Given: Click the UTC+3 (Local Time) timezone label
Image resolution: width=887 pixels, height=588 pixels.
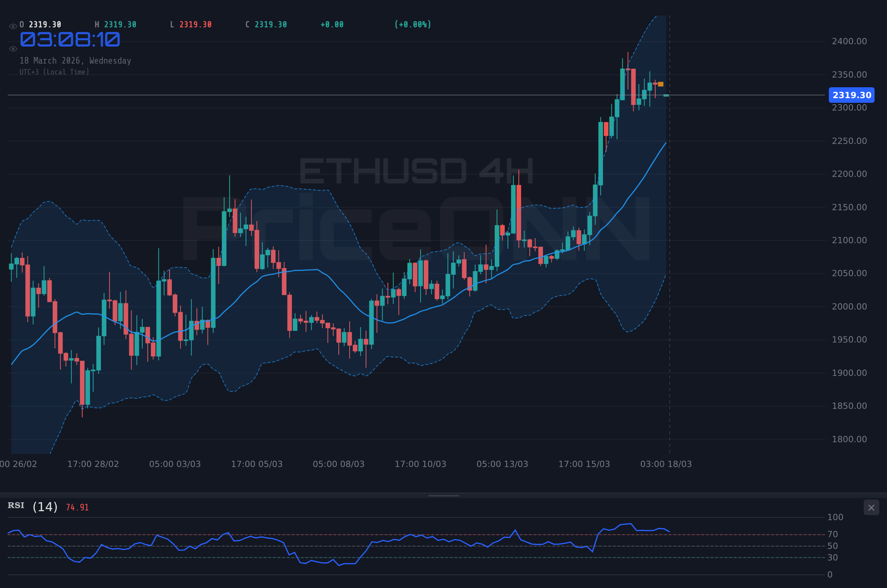Looking at the screenshot, I should pyautogui.click(x=55, y=72).
